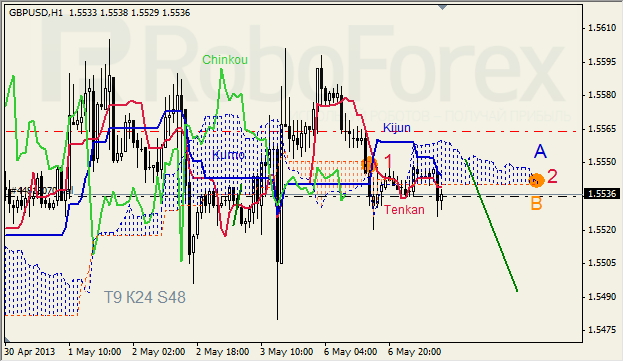Click 1.5490 on the price scale
This screenshot has height=362, width=624.
coord(602,297)
